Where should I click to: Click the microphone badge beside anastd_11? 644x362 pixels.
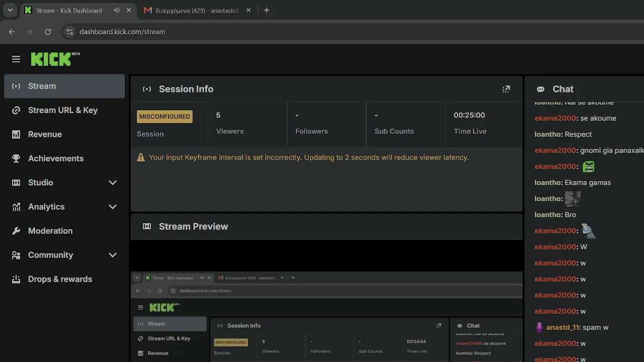click(x=539, y=327)
